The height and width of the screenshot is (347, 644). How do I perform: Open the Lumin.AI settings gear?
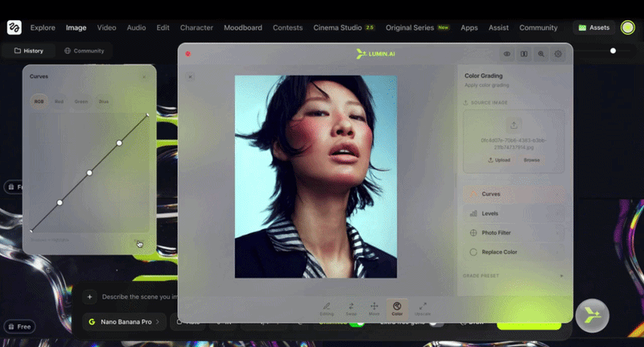coord(558,54)
